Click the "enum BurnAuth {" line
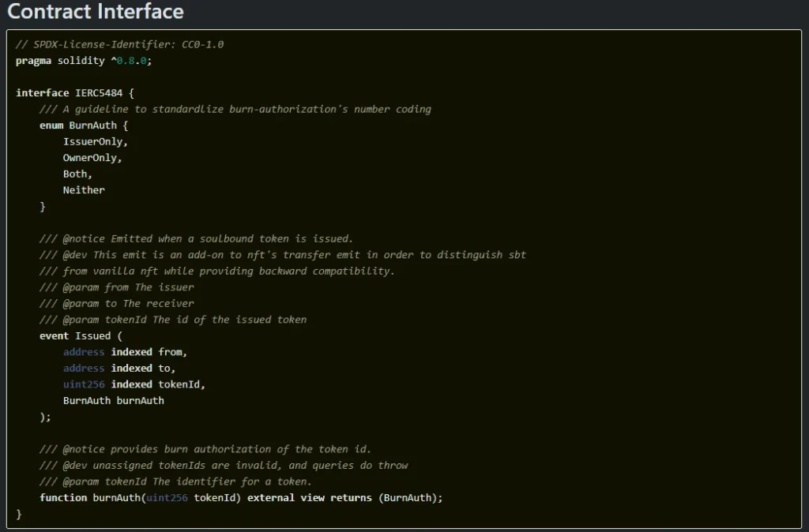Viewport: 809px width, 532px height. [84, 126]
